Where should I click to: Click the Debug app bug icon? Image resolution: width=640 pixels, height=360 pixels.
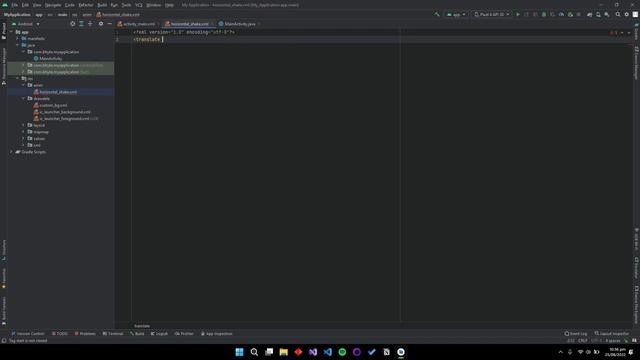pyautogui.click(x=544, y=14)
